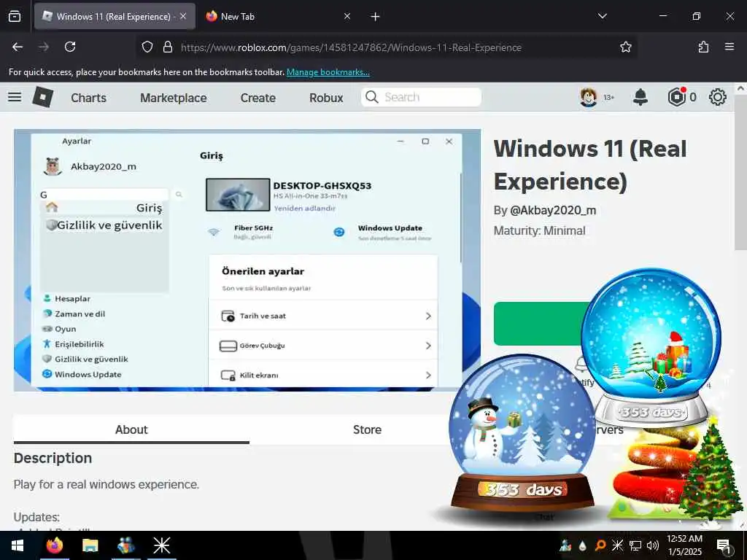Select the Store tab
The width and height of the screenshot is (747, 560).
coord(367,429)
